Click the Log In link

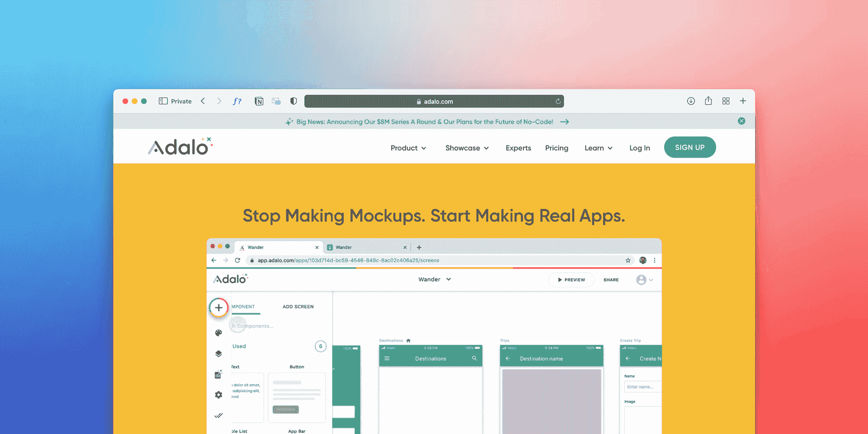(x=640, y=148)
